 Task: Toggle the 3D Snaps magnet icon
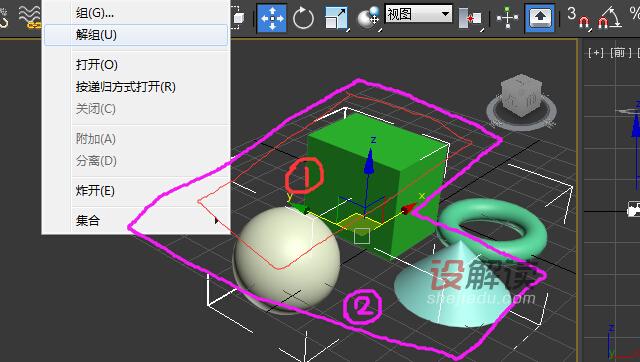578,17
